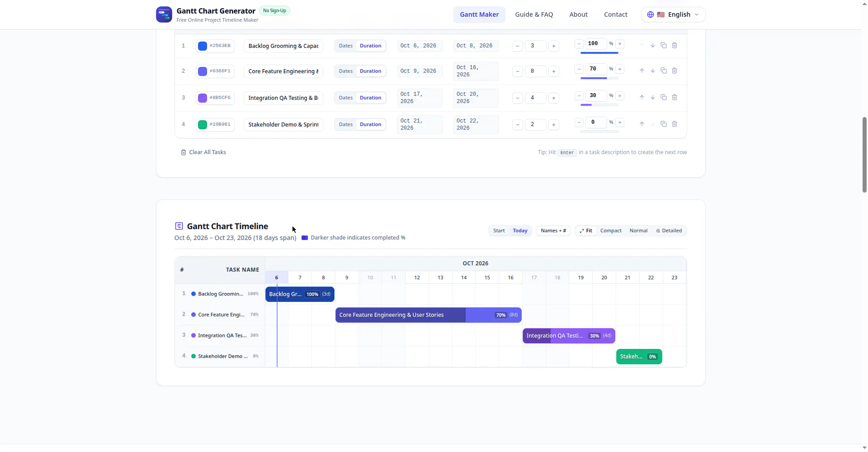This screenshot has width=868, height=452.
Task: Delete the Stakeholder Demo task row
Action: [x=675, y=124]
